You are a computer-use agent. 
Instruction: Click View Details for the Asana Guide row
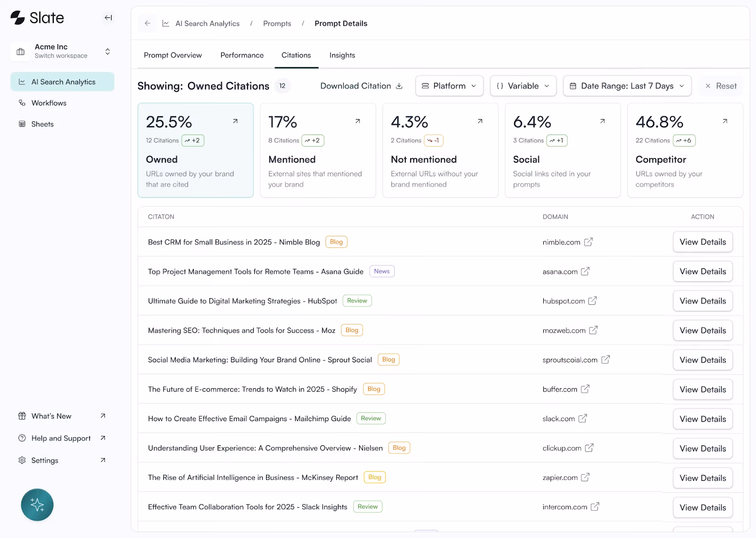coord(703,271)
